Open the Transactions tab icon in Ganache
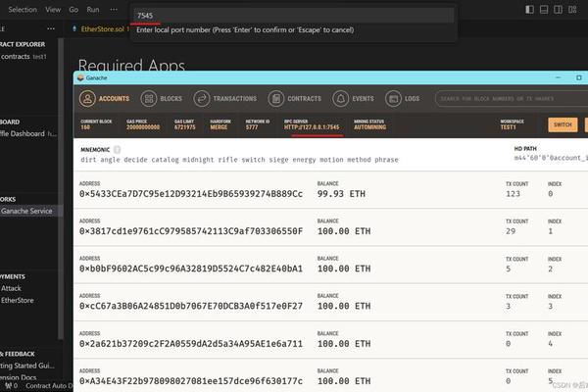Image resolution: width=588 pixels, height=392 pixels. [x=202, y=99]
